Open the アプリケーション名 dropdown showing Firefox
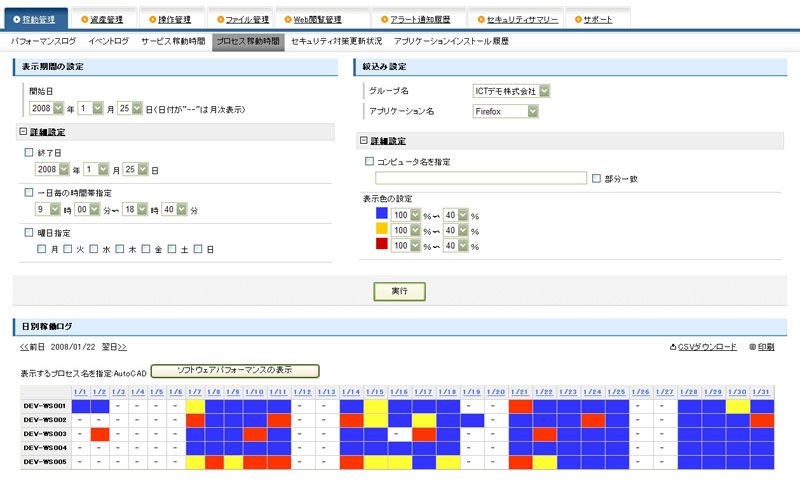The height and width of the screenshot is (492, 800). (x=506, y=111)
